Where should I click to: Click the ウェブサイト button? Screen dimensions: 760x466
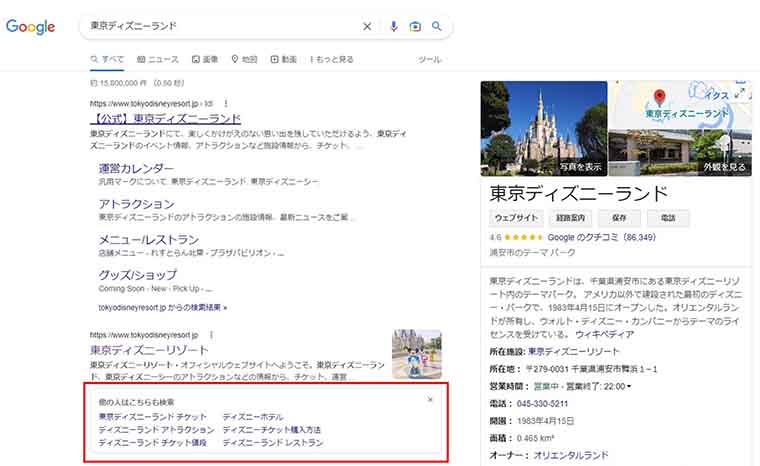tap(516, 218)
